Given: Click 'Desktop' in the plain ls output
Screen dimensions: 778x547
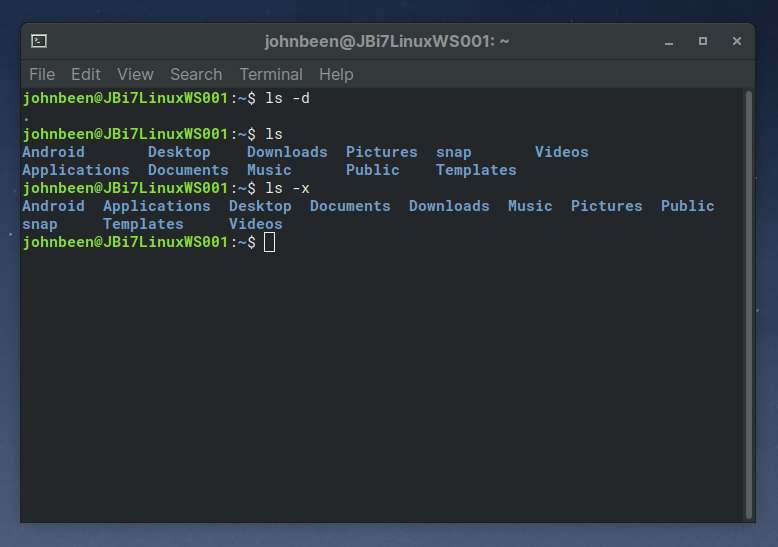Looking at the screenshot, I should pos(179,152).
